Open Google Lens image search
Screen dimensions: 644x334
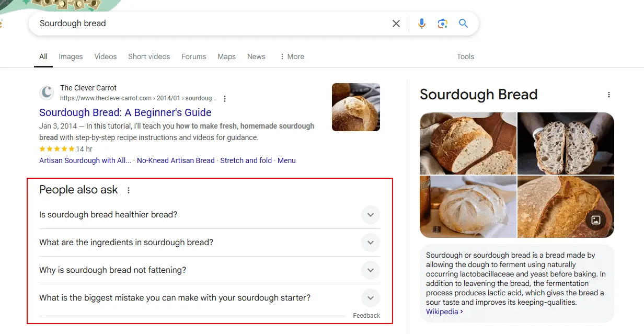click(x=443, y=23)
